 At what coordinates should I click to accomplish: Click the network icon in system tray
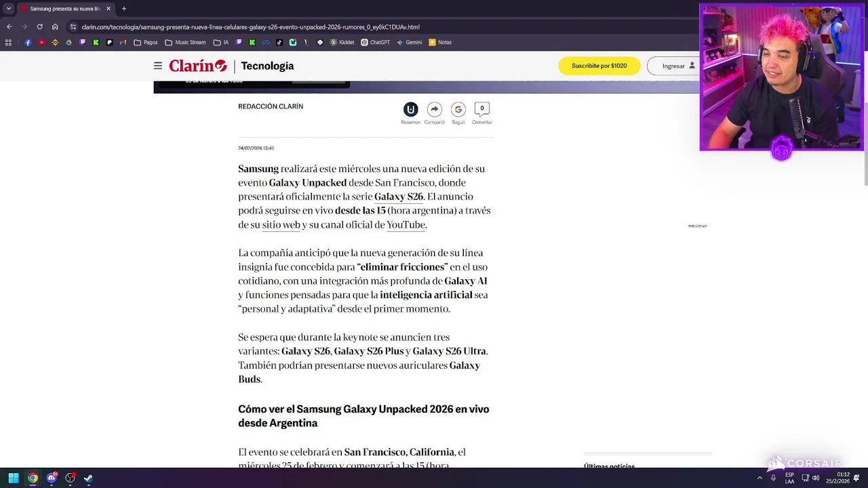pos(806,478)
